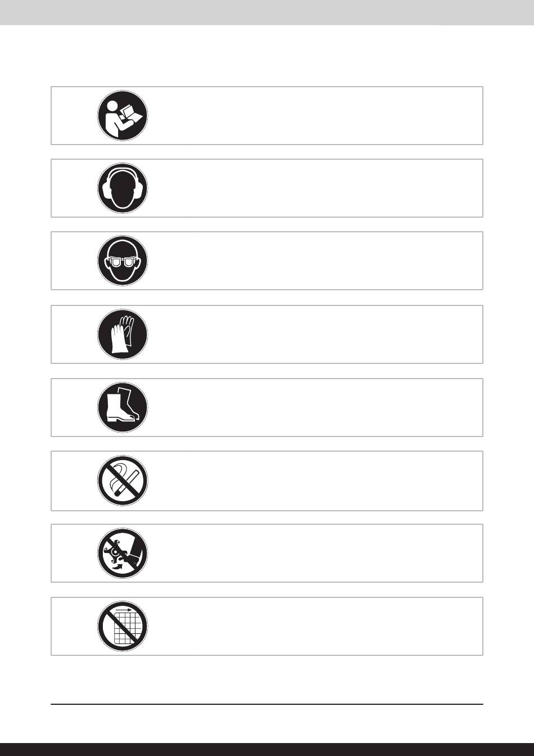
Task: Click the safety boots footwear symbol
Action: [x=123, y=408]
